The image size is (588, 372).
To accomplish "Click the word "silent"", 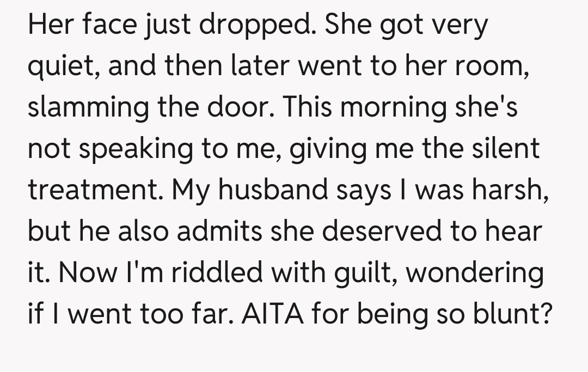I will (508, 149).
